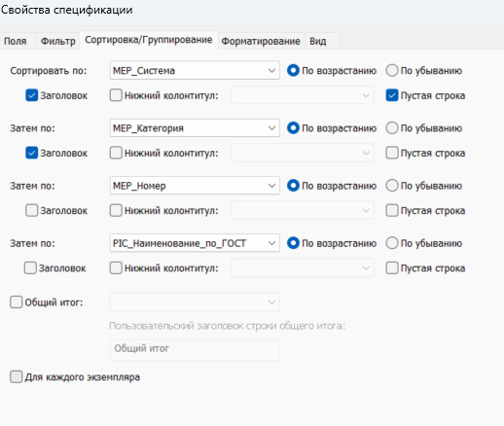Image resolution: width=504 pixels, height=426 pixels.
Task: Open the Форматирование tab
Action: [x=261, y=41]
